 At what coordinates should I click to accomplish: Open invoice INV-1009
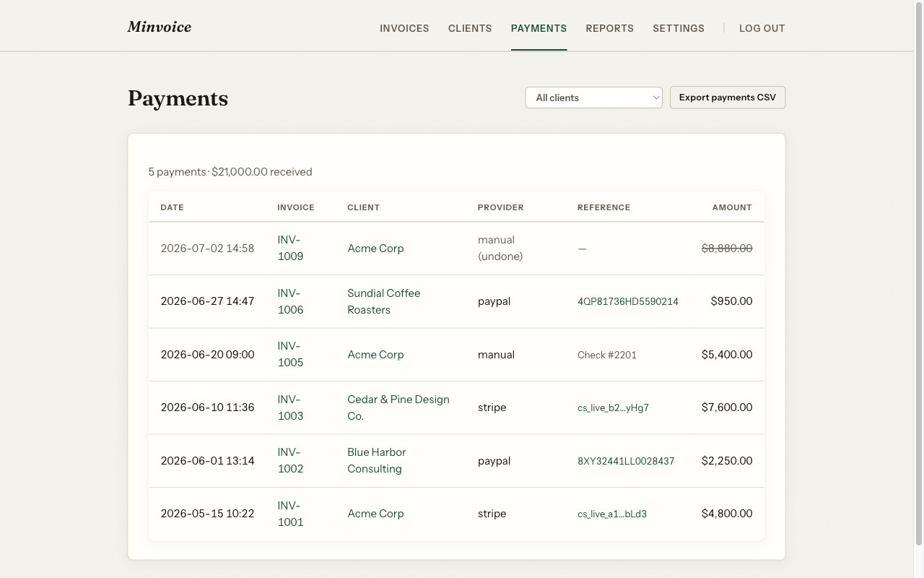(x=290, y=248)
